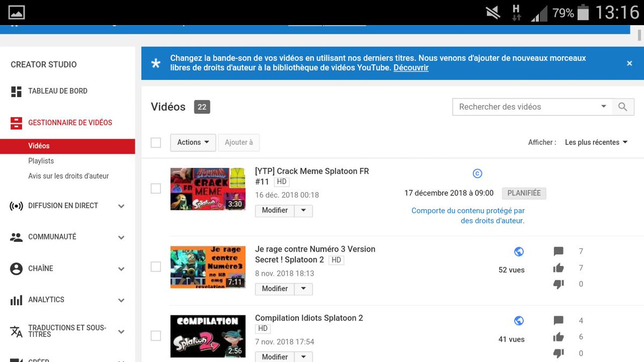This screenshot has height=362, width=644.
Task: Open the search filter dropdown arrow
Action: click(604, 107)
